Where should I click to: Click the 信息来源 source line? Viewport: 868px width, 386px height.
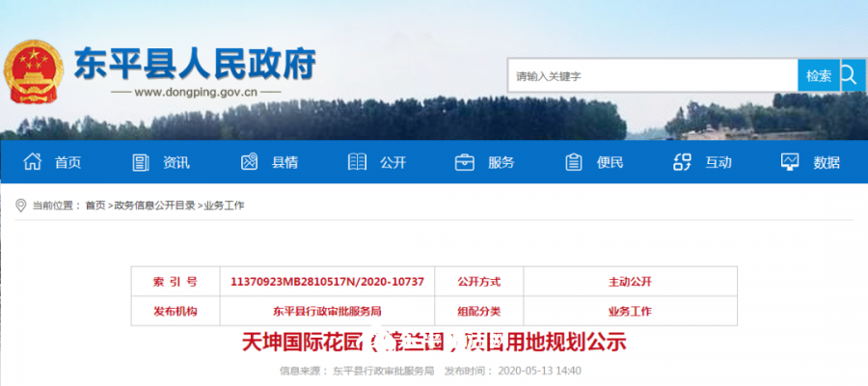(357, 371)
